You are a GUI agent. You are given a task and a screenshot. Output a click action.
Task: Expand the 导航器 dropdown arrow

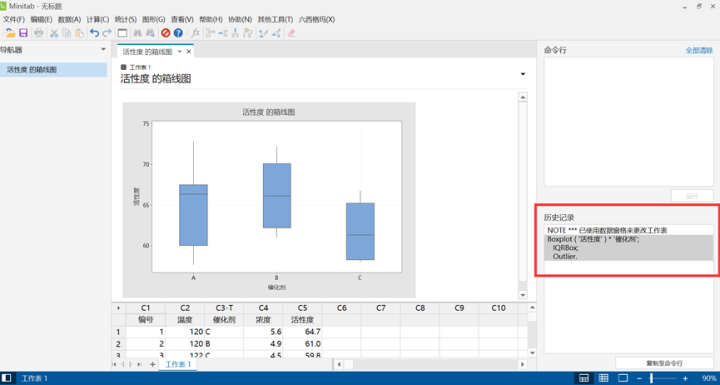pyautogui.click(x=103, y=49)
